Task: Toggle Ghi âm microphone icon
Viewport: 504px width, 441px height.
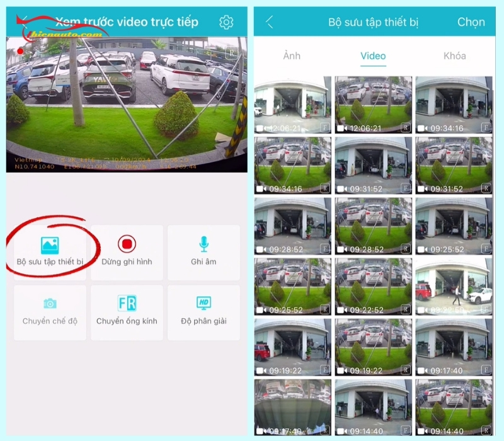Action: [203, 244]
